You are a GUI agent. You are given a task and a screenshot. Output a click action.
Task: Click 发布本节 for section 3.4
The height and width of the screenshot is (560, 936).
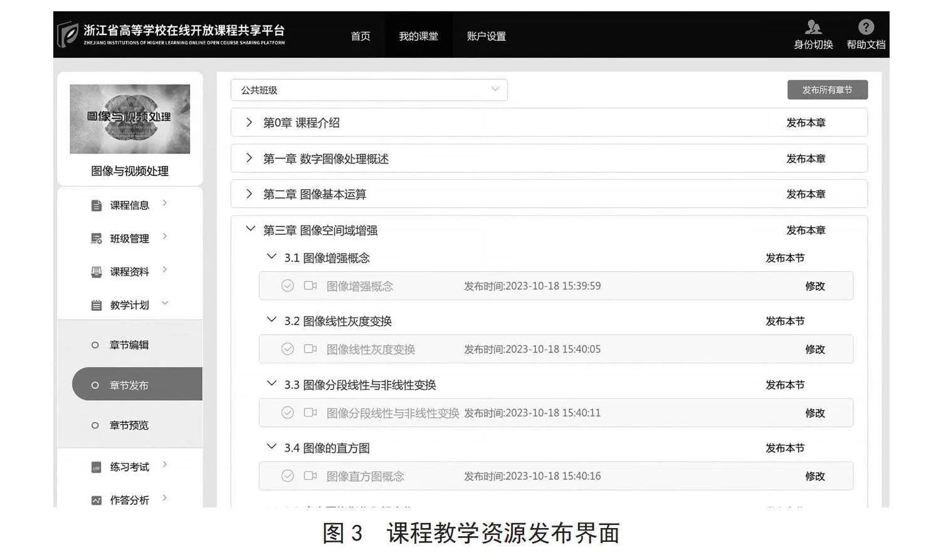click(x=785, y=449)
